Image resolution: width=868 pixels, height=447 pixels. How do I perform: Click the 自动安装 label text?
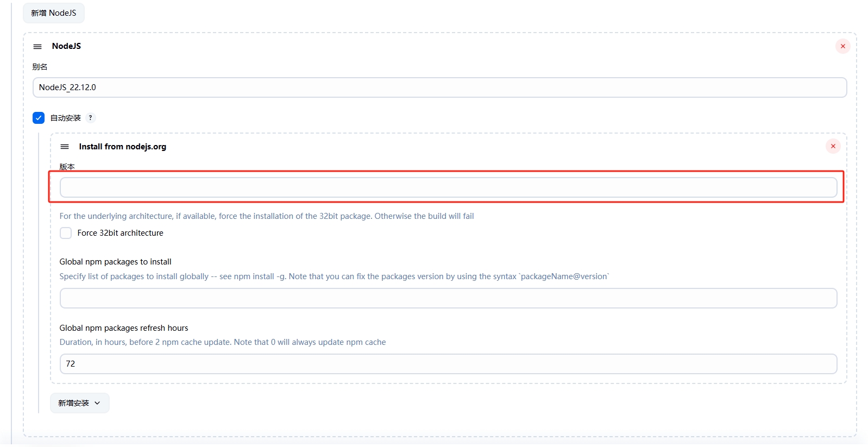coord(65,118)
